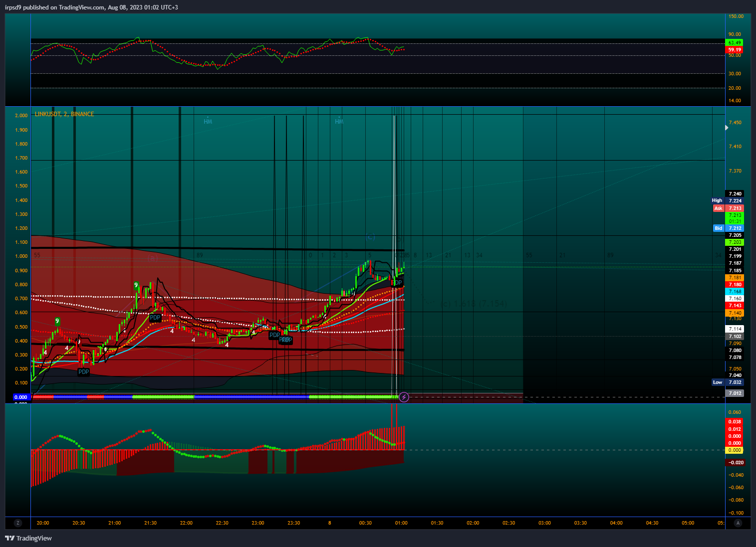The image size is (756, 547).
Task: Click the cyan 7.168 price label
Action: point(735,292)
